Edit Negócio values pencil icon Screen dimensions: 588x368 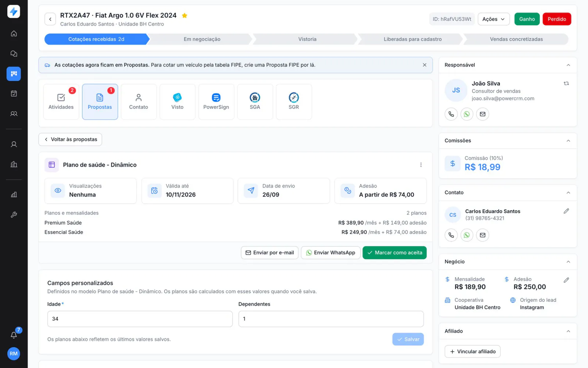click(x=566, y=280)
